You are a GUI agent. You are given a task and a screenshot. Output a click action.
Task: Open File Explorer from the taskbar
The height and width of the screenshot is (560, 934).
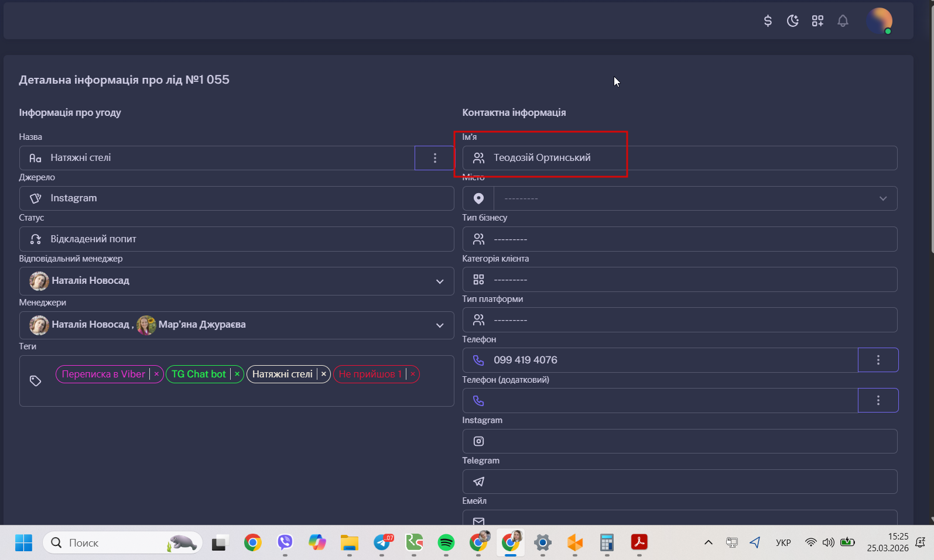349,542
